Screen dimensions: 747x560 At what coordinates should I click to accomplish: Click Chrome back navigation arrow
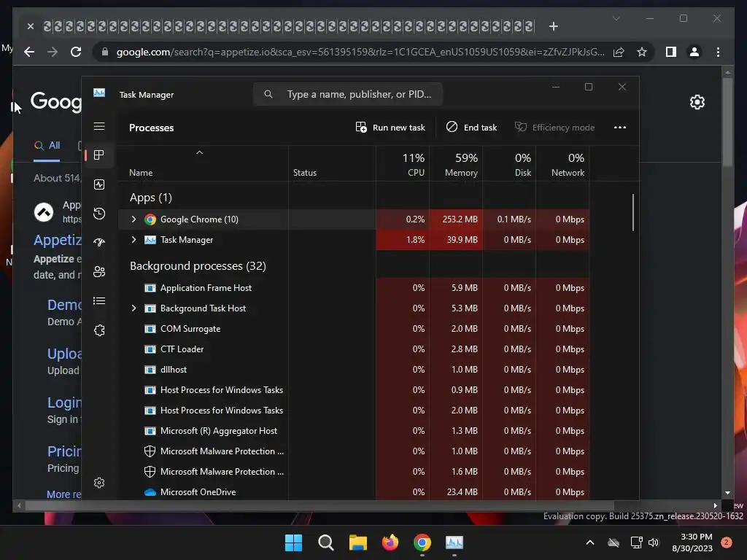point(29,52)
